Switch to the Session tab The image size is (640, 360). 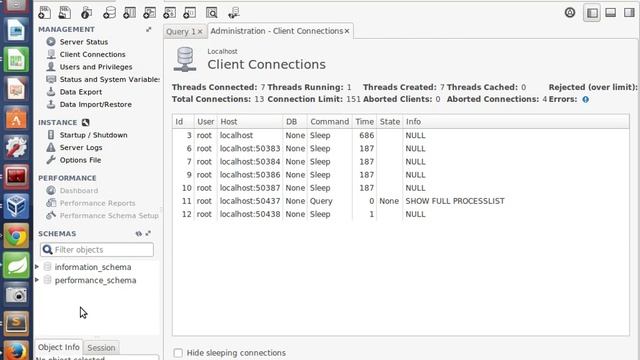[101, 348]
